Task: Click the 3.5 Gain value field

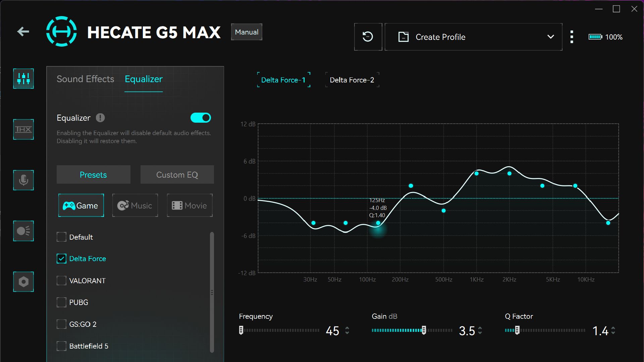Action: click(x=467, y=331)
